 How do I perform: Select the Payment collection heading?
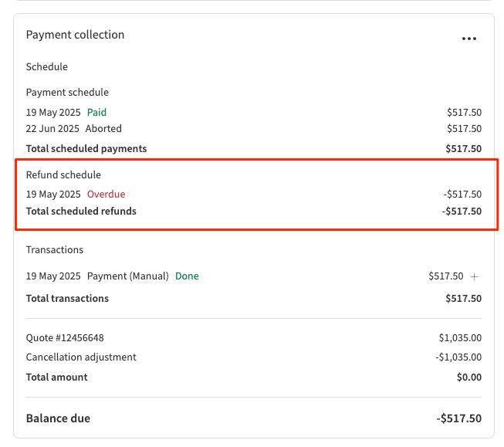75,35
